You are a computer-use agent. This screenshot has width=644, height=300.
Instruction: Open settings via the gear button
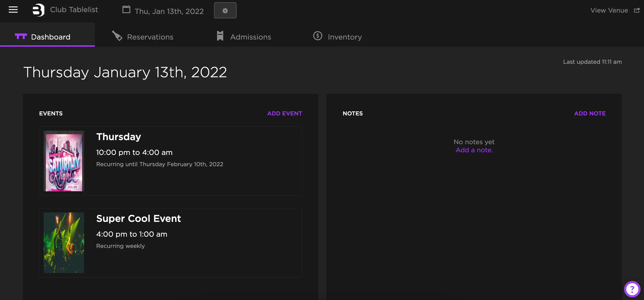[x=225, y=11]
